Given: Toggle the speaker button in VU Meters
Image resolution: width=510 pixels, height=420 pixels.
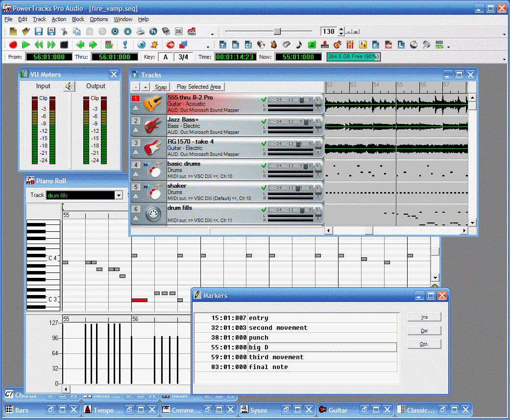Looking at the screenshot, I should point(69,86).
